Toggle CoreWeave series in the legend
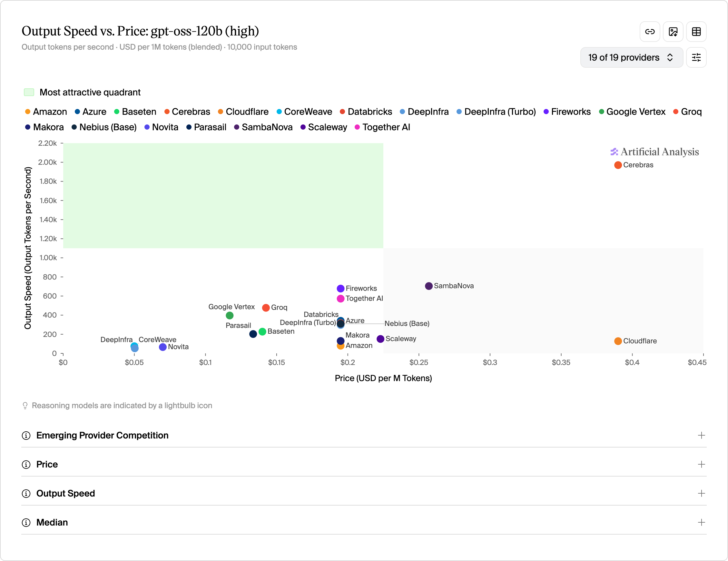The width and height of the screenshot is (728, 561). (x=304, y=112)
